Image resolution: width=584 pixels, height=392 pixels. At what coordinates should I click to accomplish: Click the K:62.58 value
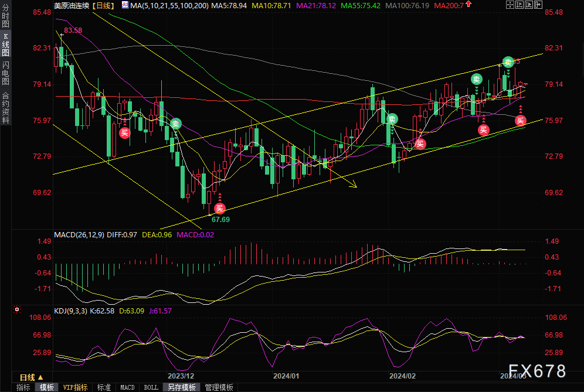(102, 311)
